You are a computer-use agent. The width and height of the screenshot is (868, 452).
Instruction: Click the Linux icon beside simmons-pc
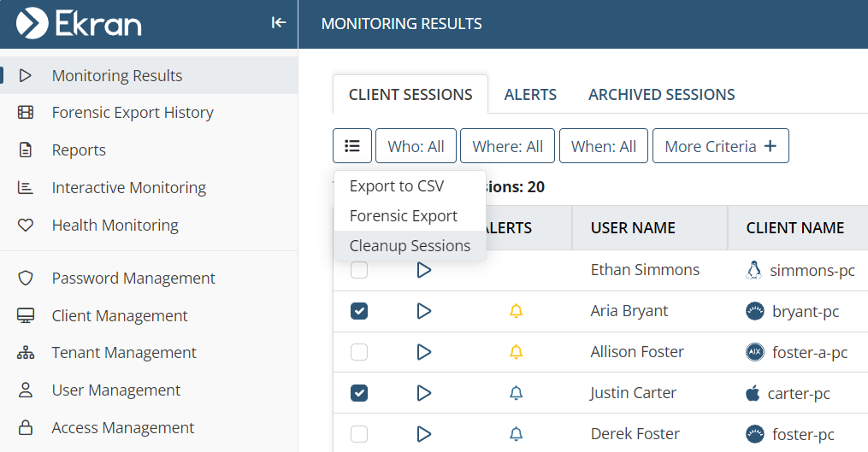(753, 270)
